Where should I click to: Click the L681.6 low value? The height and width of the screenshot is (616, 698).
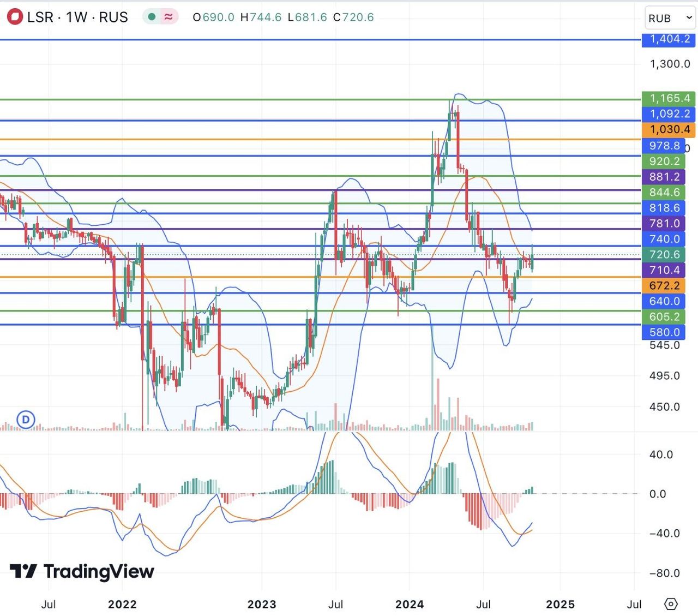tap(307, 17)
